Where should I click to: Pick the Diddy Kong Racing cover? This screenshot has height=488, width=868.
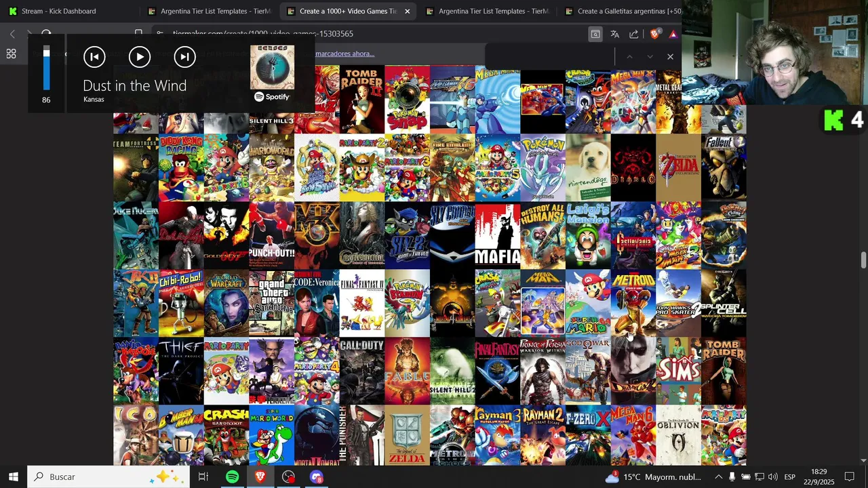coord(181,167)
